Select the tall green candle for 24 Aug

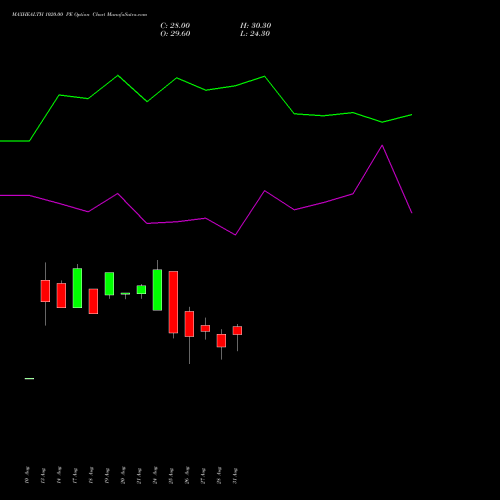(157, 290)
